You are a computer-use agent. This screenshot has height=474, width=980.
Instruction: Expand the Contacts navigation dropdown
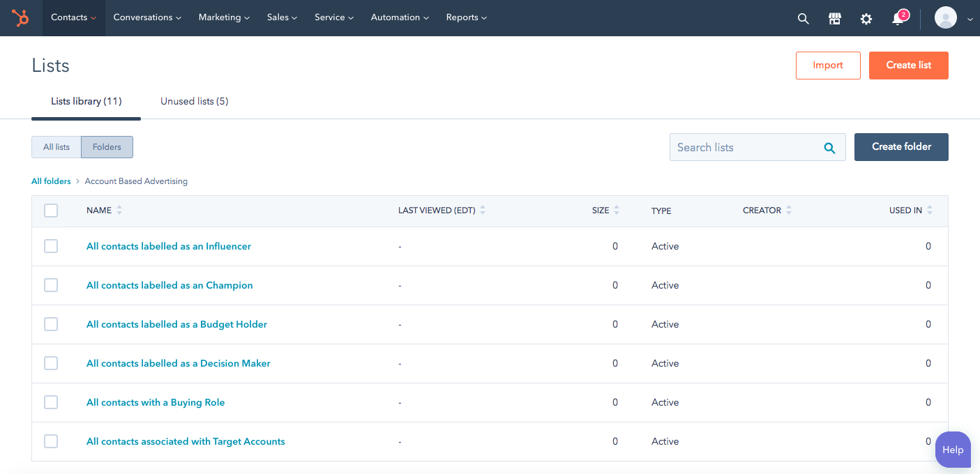[73, 17]
